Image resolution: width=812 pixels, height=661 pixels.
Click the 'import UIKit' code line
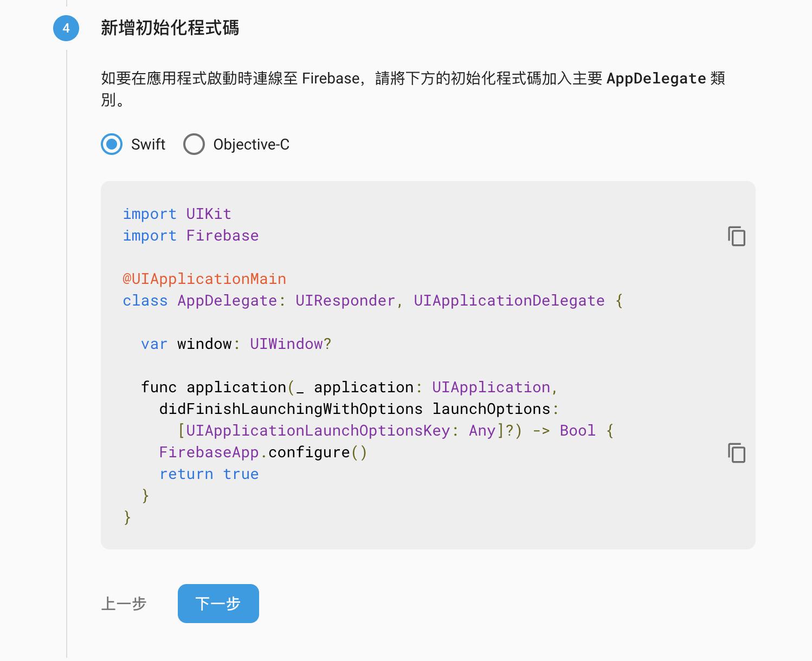point(177,214)
